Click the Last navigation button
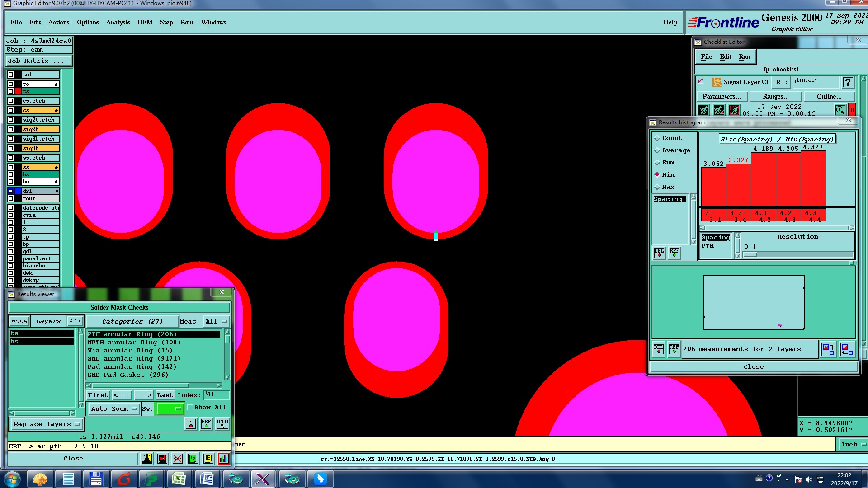The image size is (868, 488). (165, 395)
